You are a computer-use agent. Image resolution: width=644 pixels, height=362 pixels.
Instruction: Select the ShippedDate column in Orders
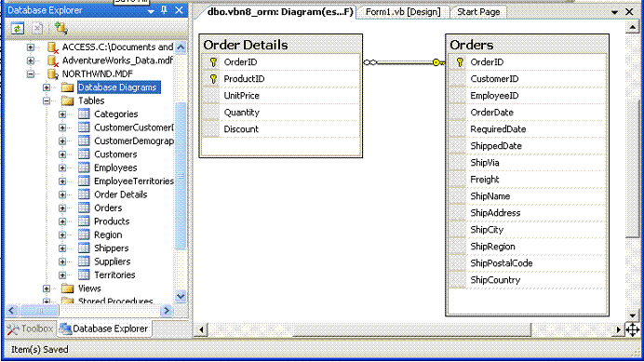tap(528, 146)
